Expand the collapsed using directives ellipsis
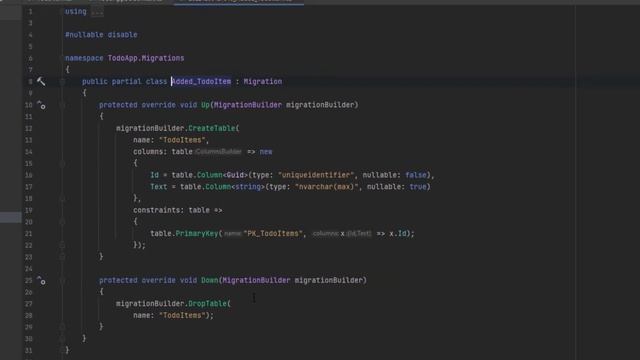640x360 pixels. point(97,11)
